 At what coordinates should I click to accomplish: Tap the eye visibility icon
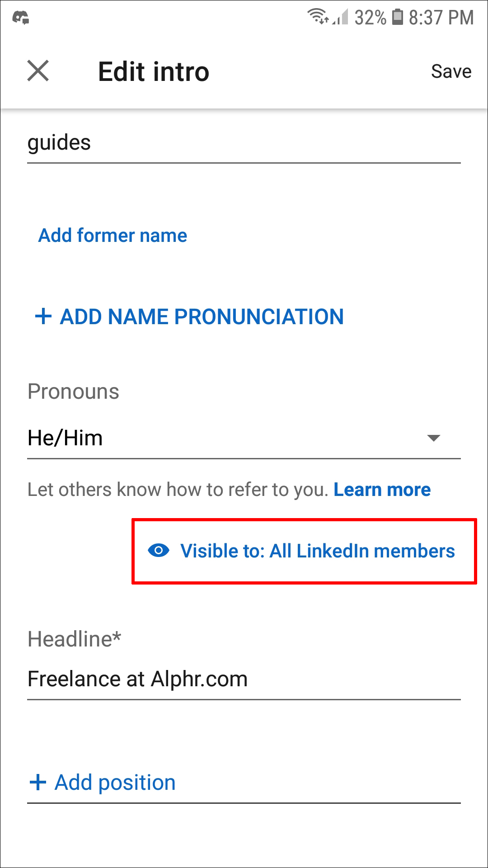coord(159,551)
